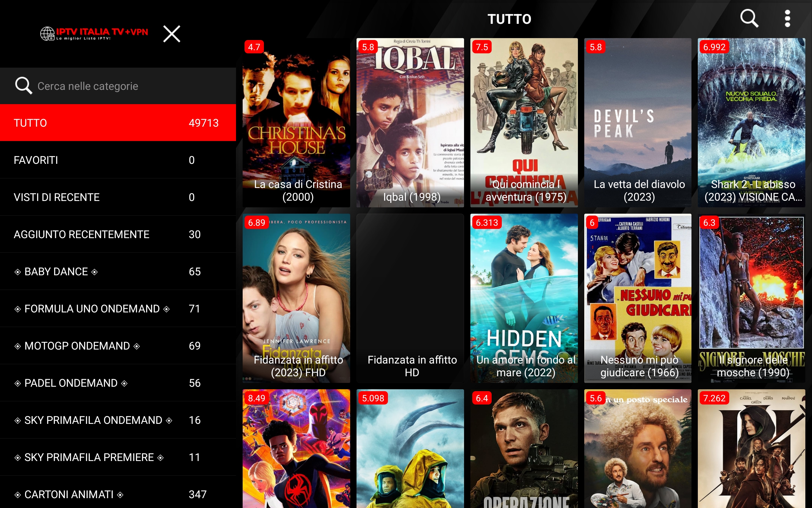Open Fidanzata in affitto (2023) FHD poster
The image size is (812, 508).
pyautogui.click(x=296, y=298)
